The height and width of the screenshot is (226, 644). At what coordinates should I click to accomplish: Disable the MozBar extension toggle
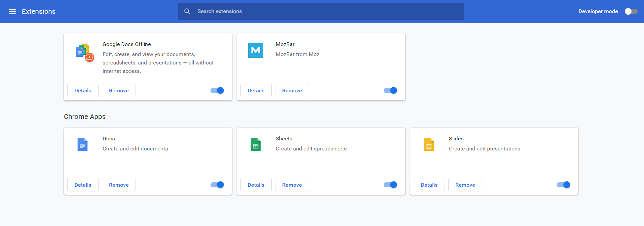(x=390, y=90)
